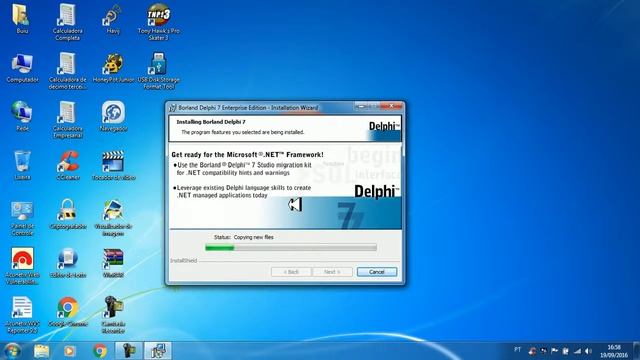The height and width of the screenshot is (360, 640).
Task: Click the Show desktop strip
Action: (636, 351)
